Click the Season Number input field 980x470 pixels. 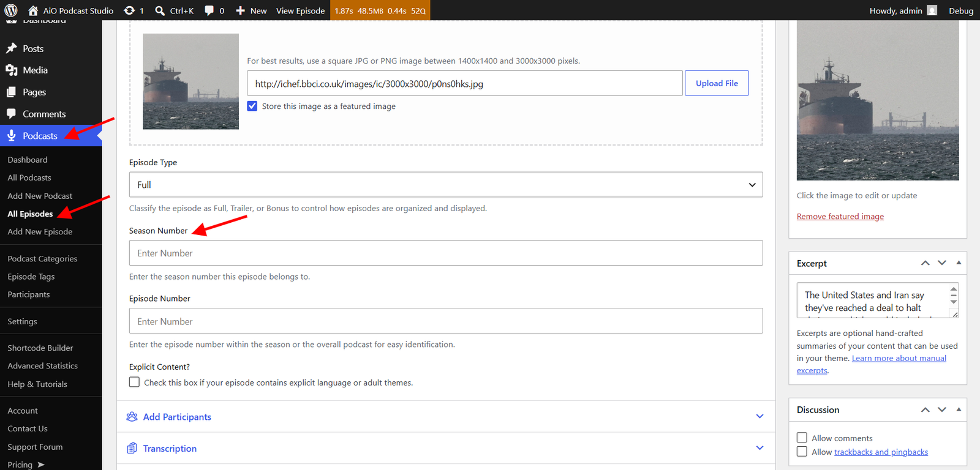446,253
